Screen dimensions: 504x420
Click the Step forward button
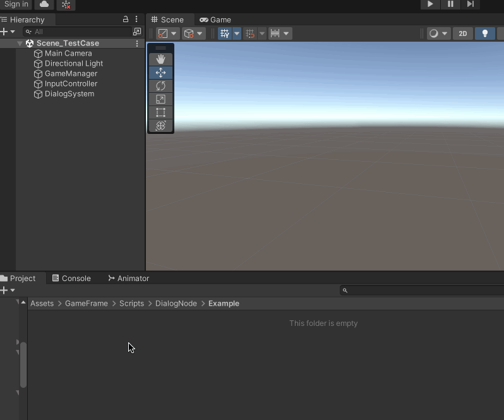[470, 4]
